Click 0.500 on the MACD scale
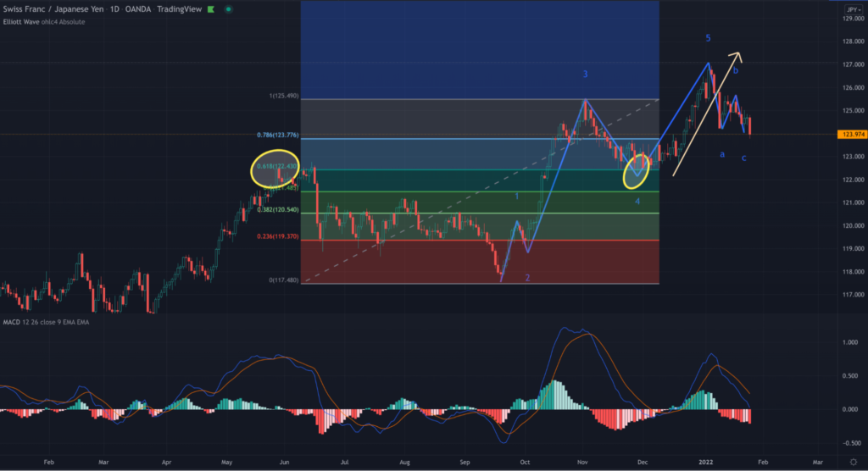The image size is (868, 471). (x=850, y=376)
